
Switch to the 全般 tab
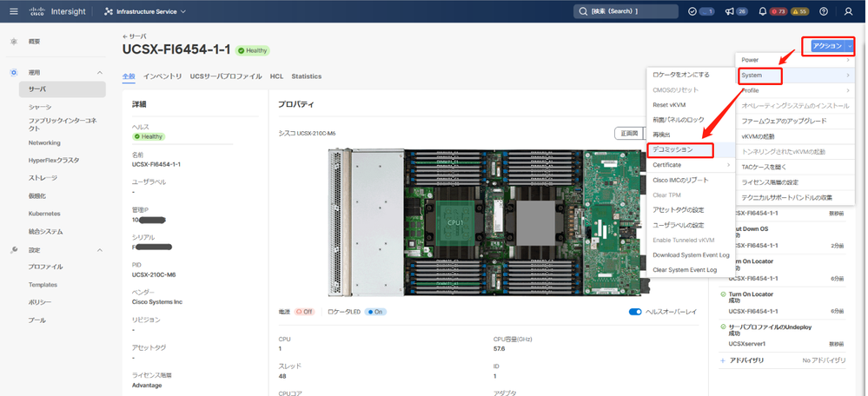129,76
